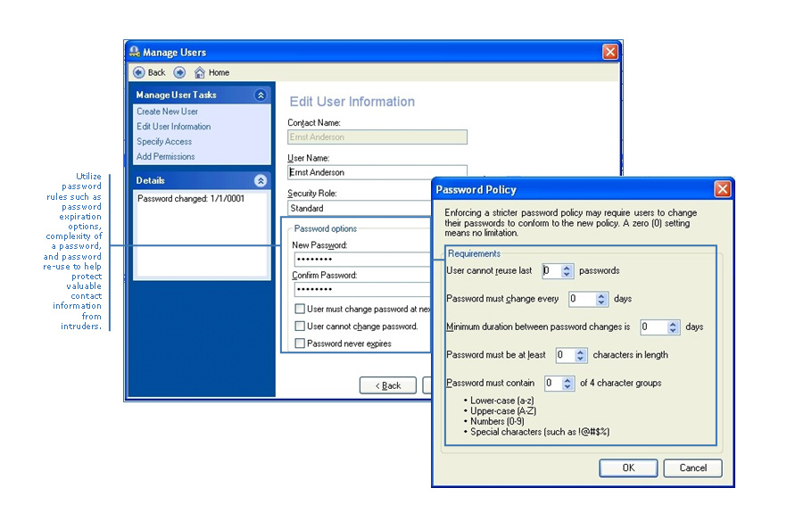Adjust Minimum duration between changes spinner
The image size is (812, 521).
(673, 327)
